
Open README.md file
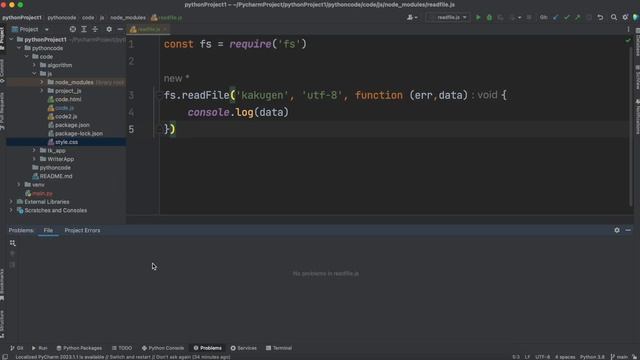56,176
